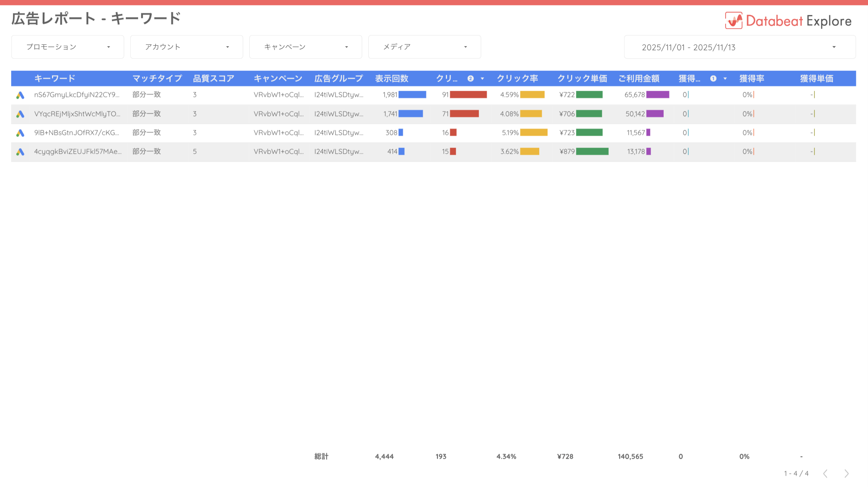Click Google Ads icon beside 9IB+NBsGtnJOfRX7 keyword
Screen dimensions: 868x487
20,133
